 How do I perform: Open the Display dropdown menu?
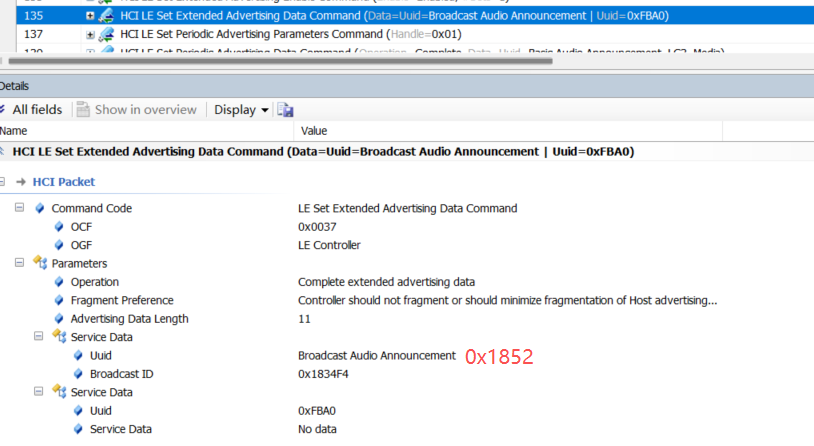243,110
